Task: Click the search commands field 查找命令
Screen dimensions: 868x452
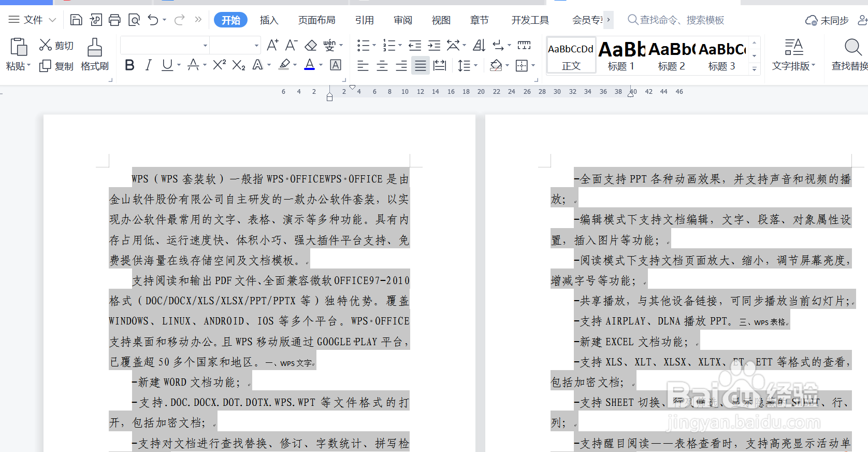Action: pyautogui.click(x=676, y=20)
